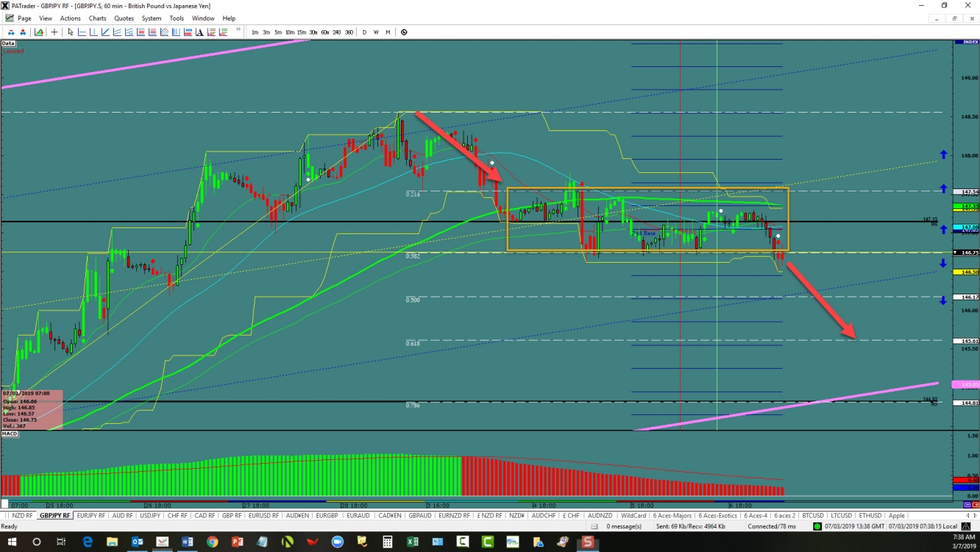The image size is (980, 552).
Task: Switch to the WildCard tab
Action: (633, 515)
